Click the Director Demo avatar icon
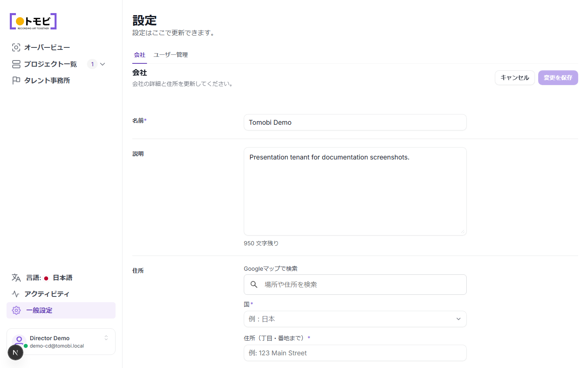The image size is (588, 368). pyautogui.click(x=19, y=340)
